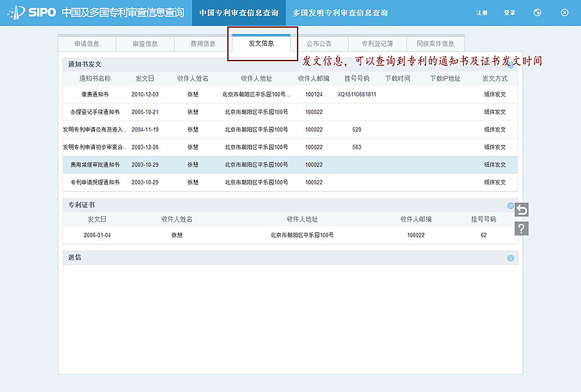Switch to the 申请信息 tab

point(87,44)
